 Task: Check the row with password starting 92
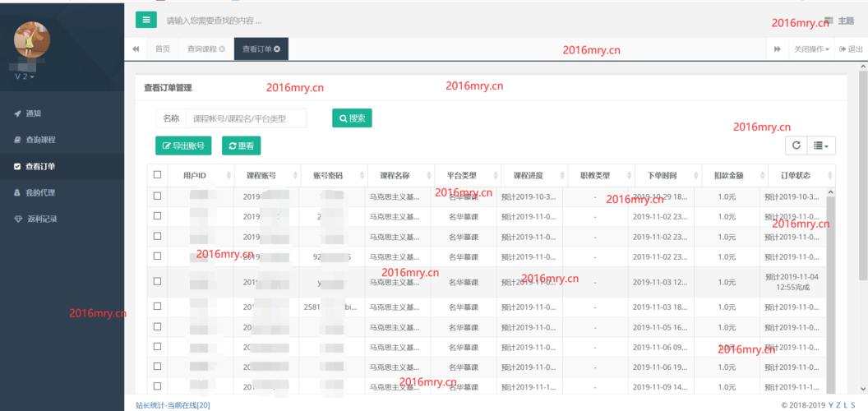tap(157, 256)
